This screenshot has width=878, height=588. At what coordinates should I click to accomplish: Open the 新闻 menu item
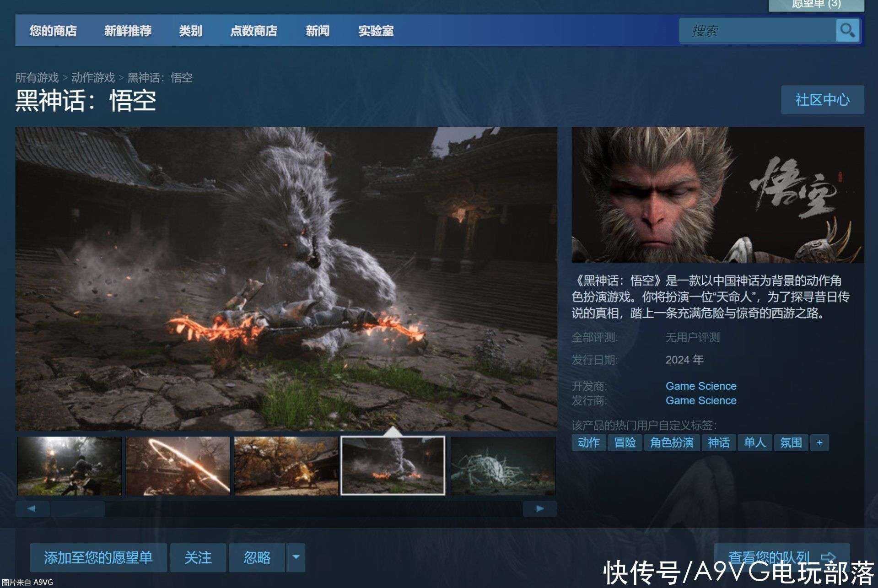318,31
